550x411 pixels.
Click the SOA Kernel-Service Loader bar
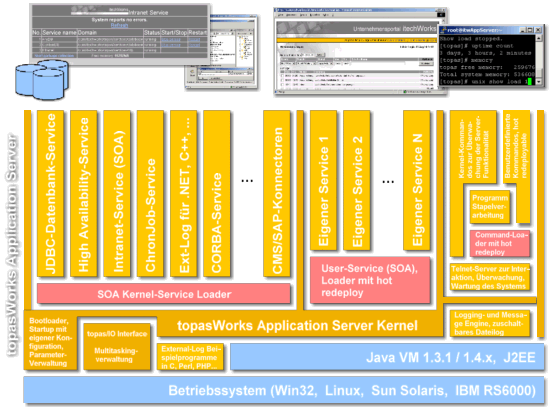(164, 294)
